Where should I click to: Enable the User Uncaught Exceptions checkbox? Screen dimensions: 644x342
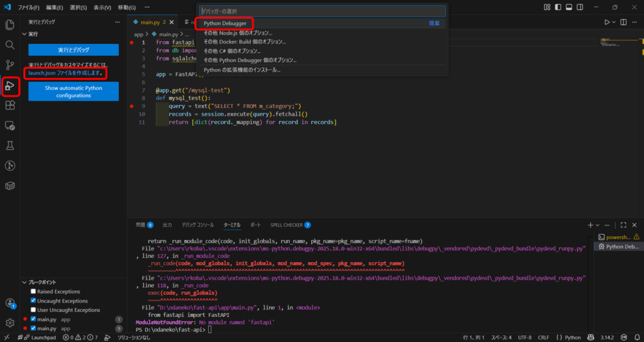coord(33,310)
